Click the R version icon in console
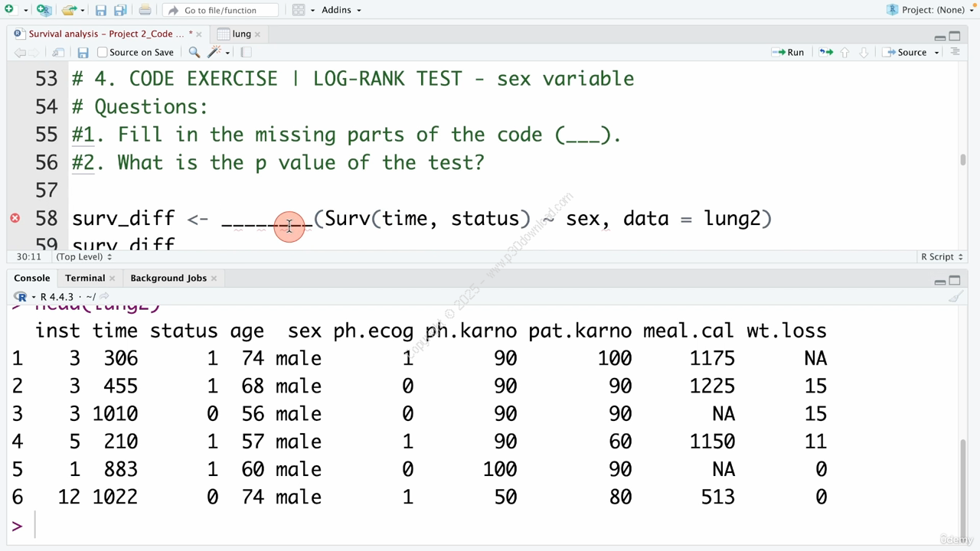980x551 pixels. click(21, 297)
